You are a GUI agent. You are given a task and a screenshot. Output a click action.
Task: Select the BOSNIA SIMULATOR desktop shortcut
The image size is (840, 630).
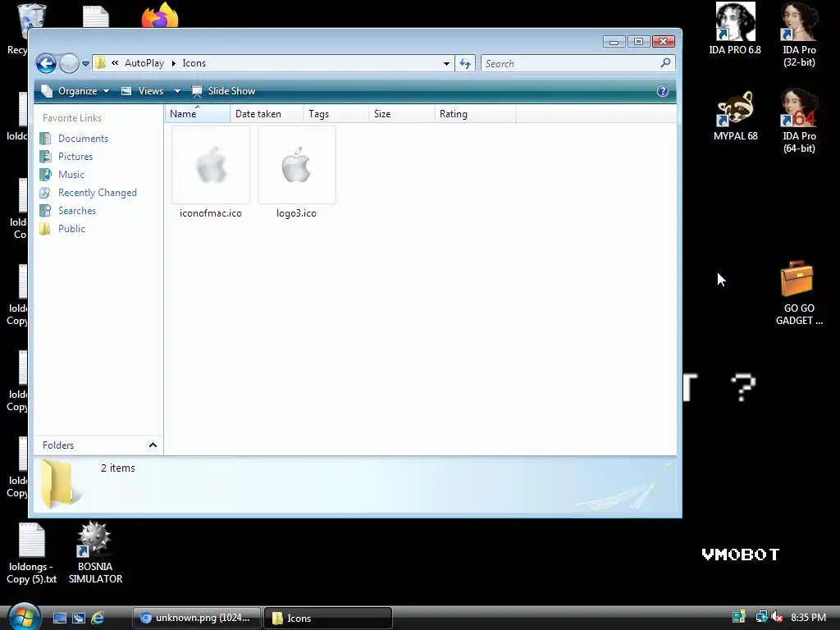point(95,553)
